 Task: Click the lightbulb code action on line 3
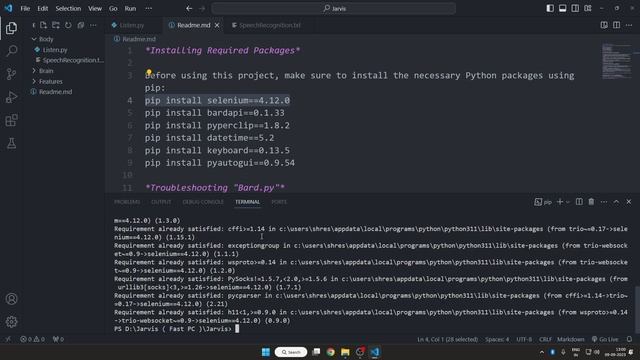149,72
